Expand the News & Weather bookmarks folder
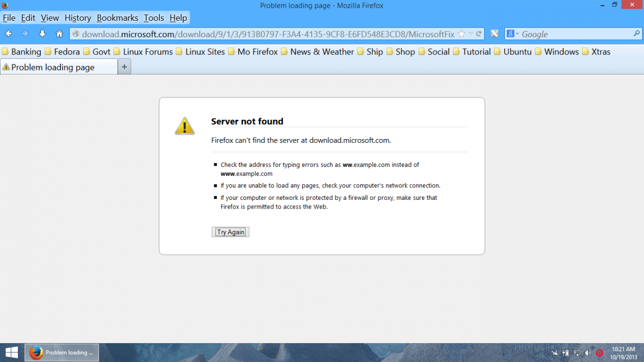This screenshot has height=362, width=644. pyautogui.click(x=317, y=52)
